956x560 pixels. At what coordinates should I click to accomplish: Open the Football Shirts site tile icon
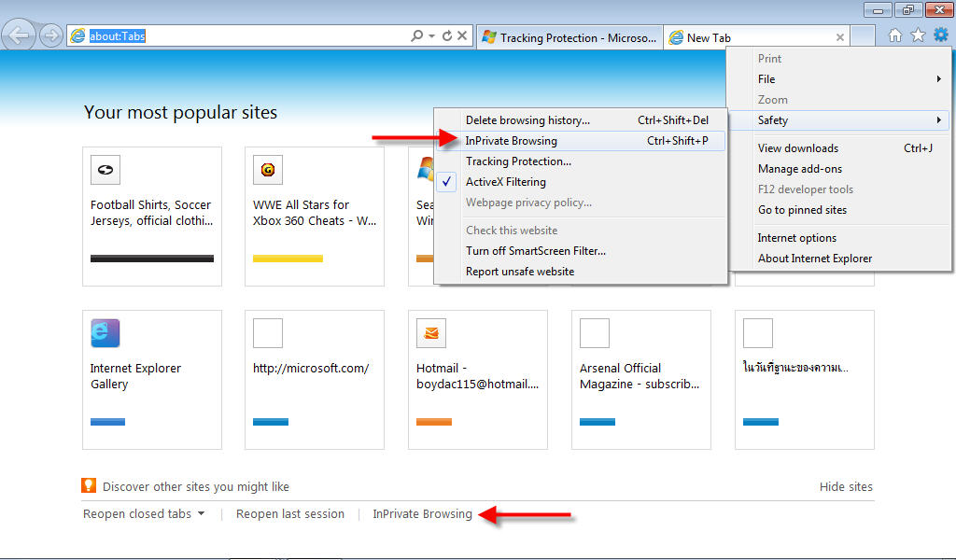105,170
